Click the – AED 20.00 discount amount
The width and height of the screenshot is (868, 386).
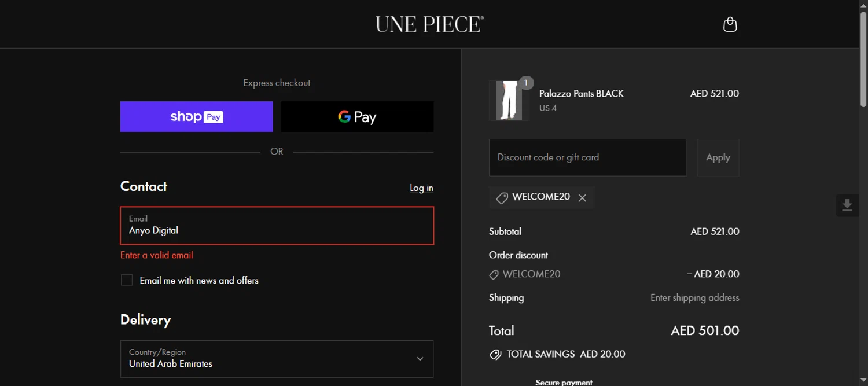[x=713, y=274]
